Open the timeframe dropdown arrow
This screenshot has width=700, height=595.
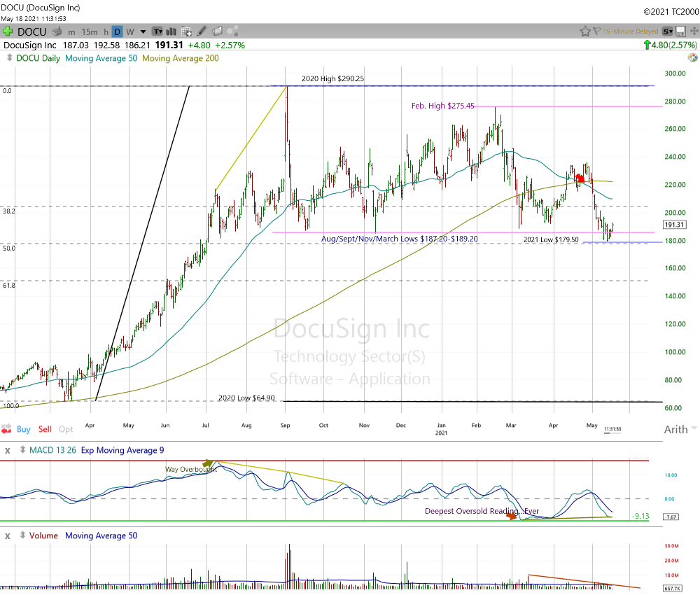pos(143,31)
